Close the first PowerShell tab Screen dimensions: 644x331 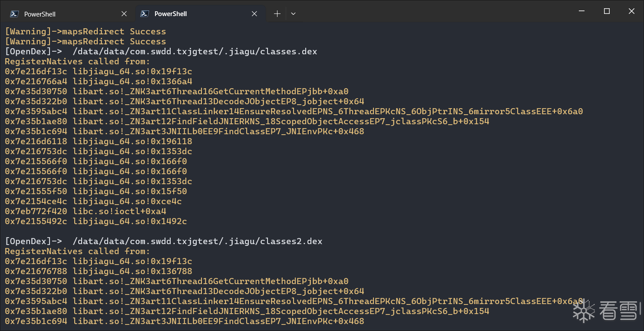124,14
